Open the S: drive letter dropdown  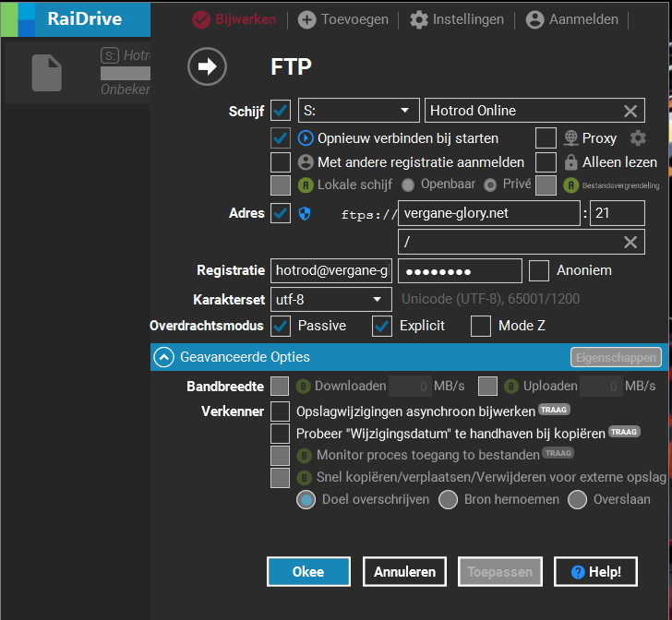[x=358, y=111]
